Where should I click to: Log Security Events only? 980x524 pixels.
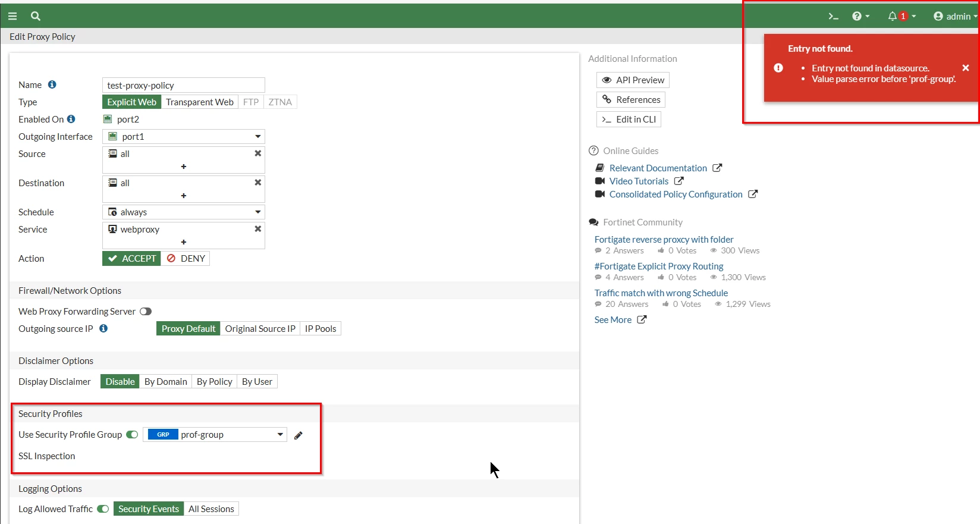click(149, 509)
